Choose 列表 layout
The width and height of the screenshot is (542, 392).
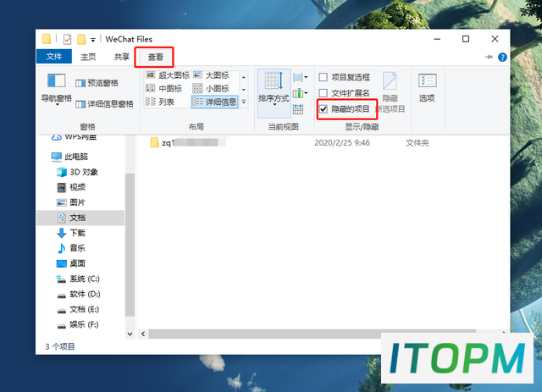160,102
